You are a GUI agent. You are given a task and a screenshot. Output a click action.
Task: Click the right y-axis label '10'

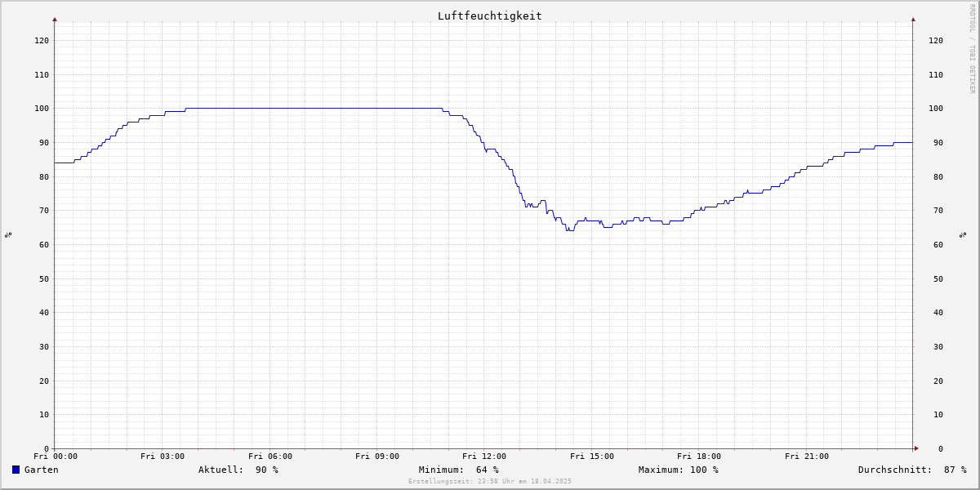[x=938, y=415]
